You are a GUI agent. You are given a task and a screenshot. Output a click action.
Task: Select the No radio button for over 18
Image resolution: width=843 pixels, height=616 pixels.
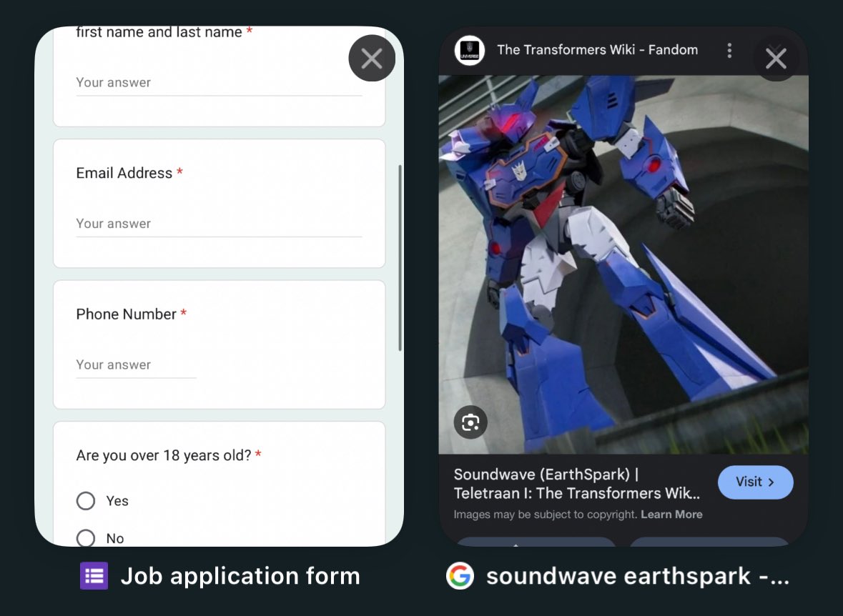coord(86,537)
